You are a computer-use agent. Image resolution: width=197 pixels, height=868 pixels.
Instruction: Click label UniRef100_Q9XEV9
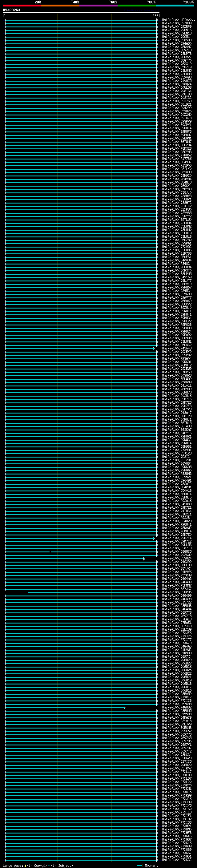point(177,352)
